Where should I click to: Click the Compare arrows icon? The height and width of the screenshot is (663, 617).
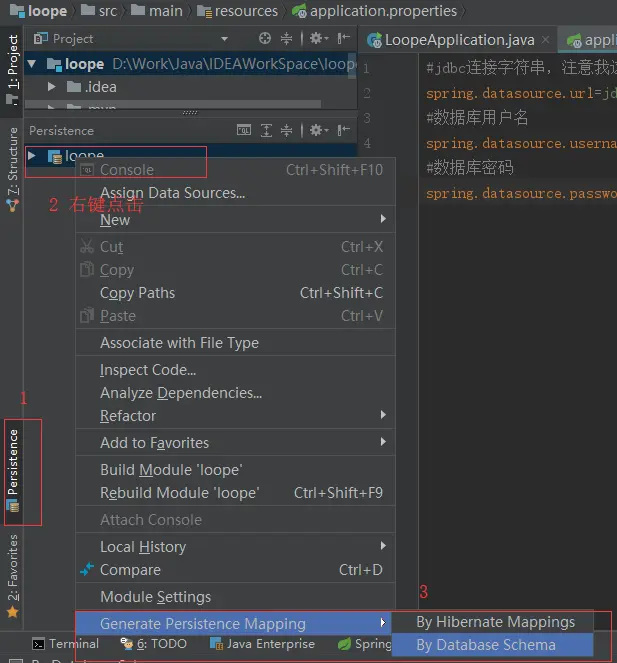(87, 570)
